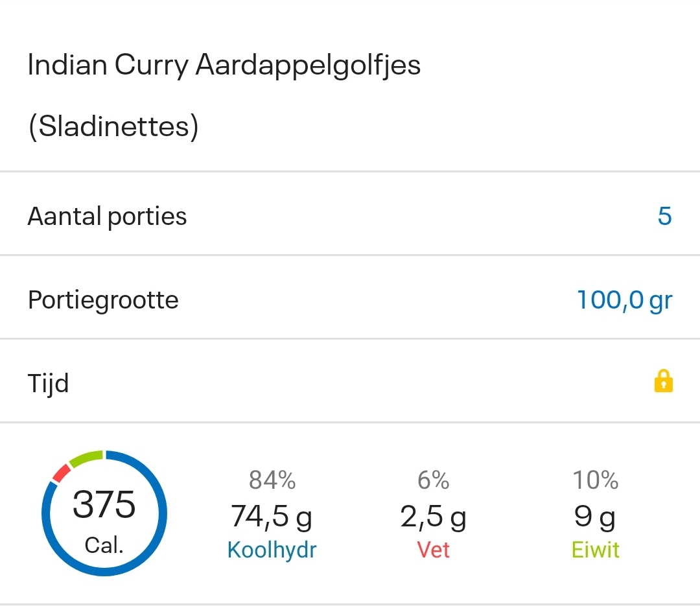Click the Koolhydr macro label

272,550
